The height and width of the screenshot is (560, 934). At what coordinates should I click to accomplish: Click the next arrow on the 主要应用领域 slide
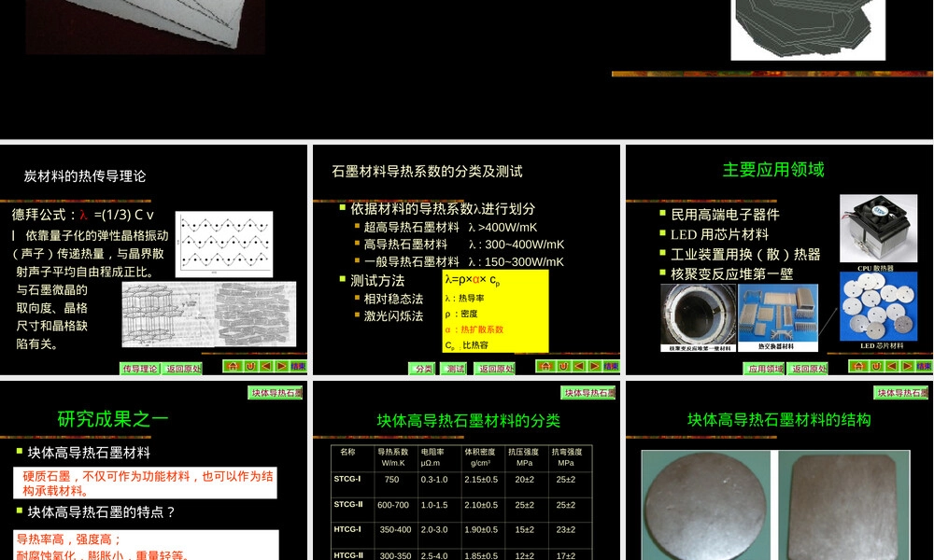907,366
